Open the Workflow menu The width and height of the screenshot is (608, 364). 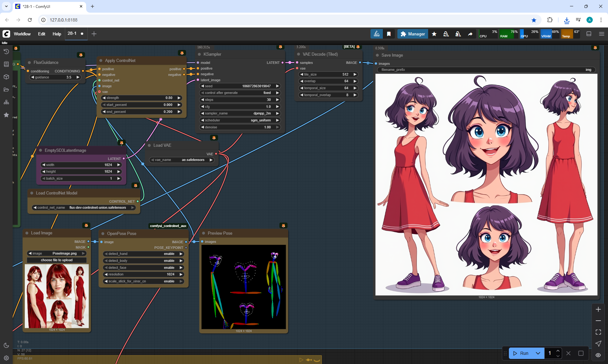22,34
